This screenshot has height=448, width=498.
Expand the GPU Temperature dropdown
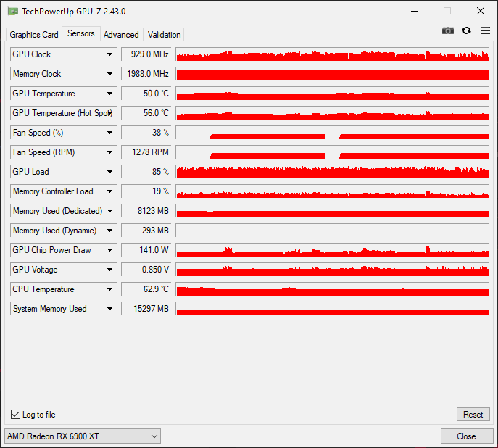click(x=109, y=94)
